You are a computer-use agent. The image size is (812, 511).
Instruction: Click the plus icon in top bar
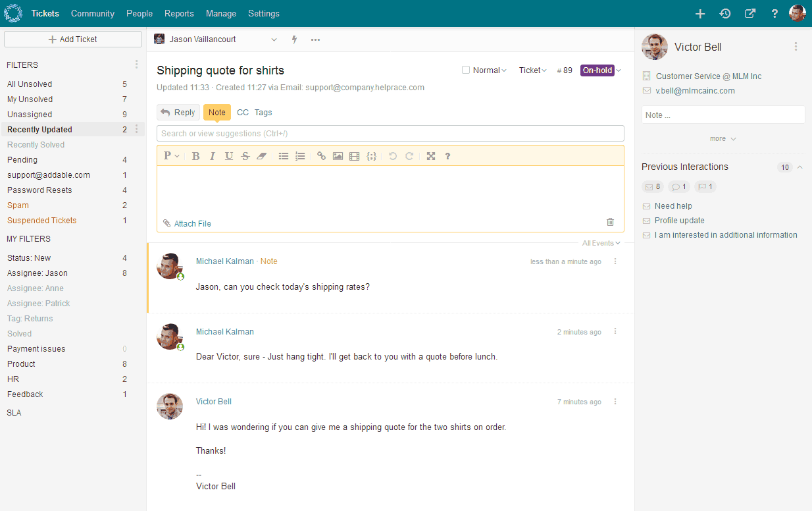(x=700, y=14)
